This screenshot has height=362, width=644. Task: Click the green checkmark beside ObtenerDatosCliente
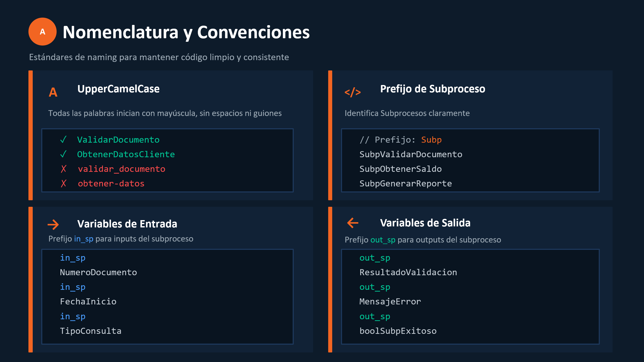coord(63,154)
